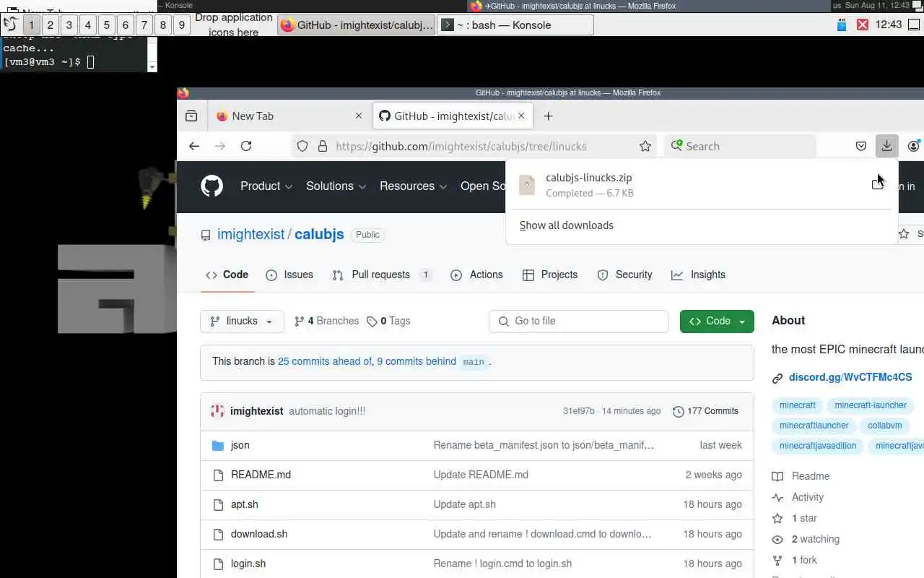Switch to virtual desktop 7
Viewport: 924px width, 578px height.
pyautogui.click(x=144, y=25)
